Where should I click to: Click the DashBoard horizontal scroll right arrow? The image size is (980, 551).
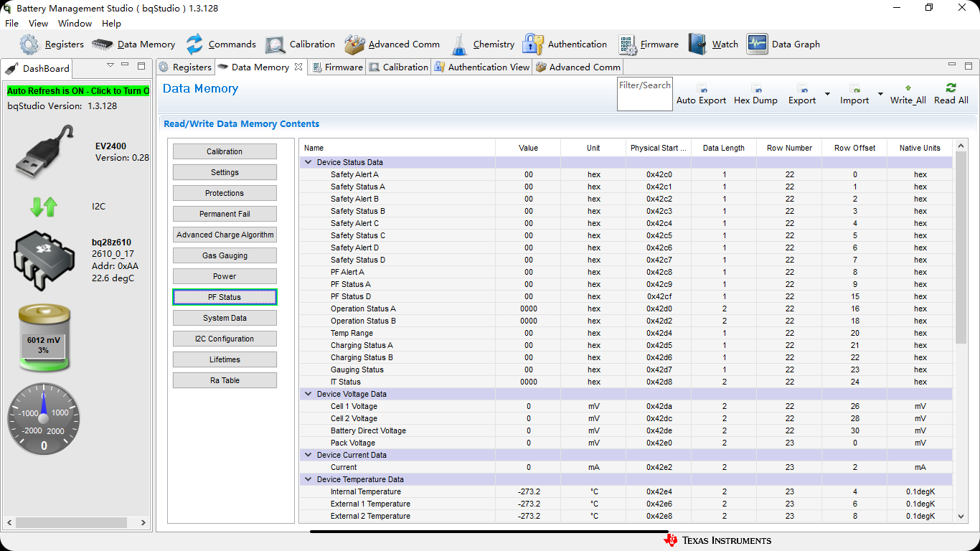click(143, 523)
